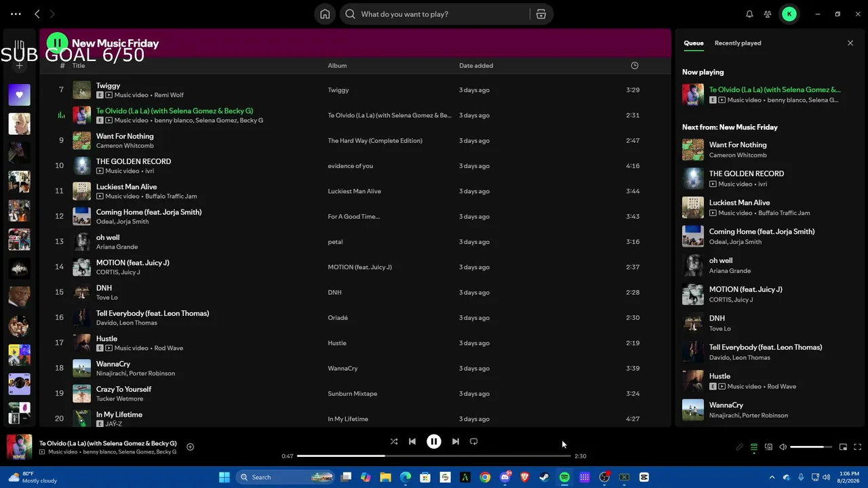Sort by the Title column header
The width and height of the screenshot is (868, 488).
(79, 66)
